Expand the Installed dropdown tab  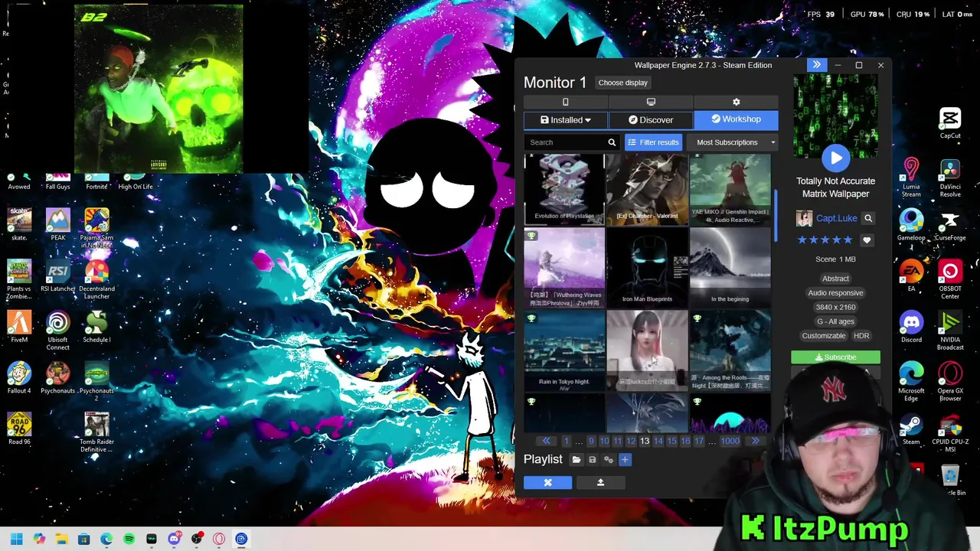click(x=566, y=120)
